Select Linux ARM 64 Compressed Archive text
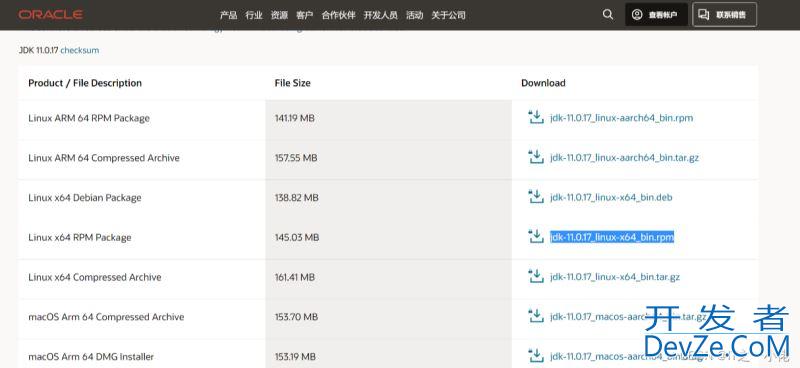This screenshot has width=800, height=368. 104,158
